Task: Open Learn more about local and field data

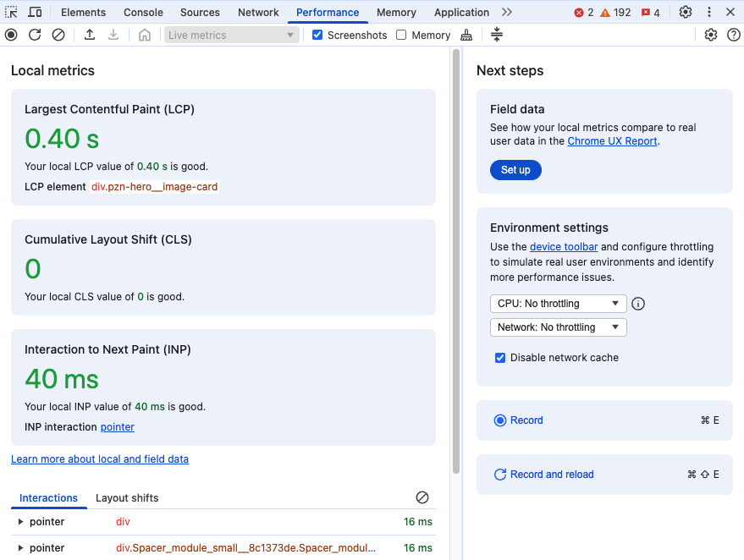Action: 100,459
